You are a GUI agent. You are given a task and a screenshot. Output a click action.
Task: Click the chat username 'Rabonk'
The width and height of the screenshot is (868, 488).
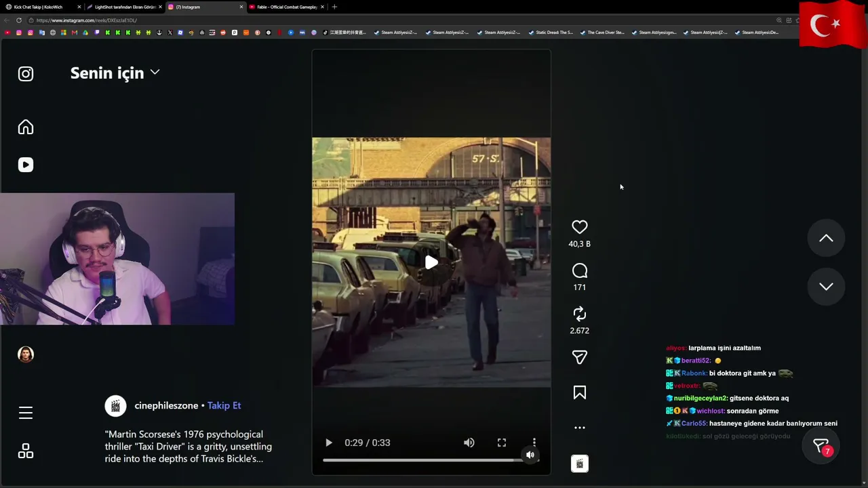(x=694, y=373)
